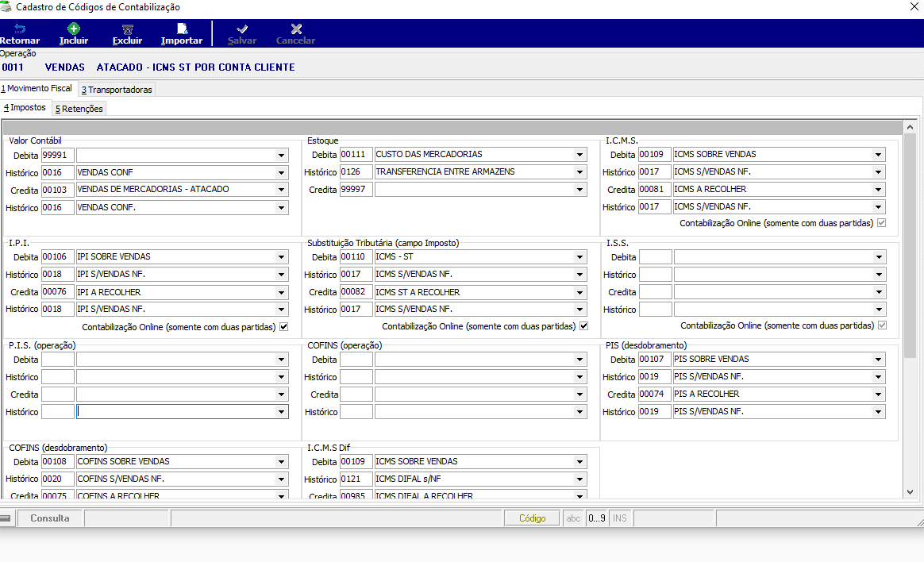Click I.S.S. Histórico first code field
924x562 pixels.
coord(655,275)
